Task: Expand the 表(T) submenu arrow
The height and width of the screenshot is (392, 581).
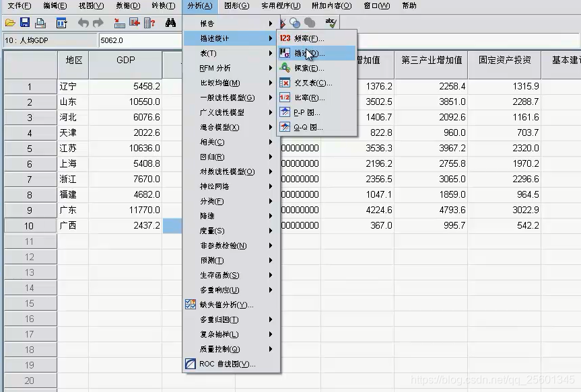Action: [271, 53]
